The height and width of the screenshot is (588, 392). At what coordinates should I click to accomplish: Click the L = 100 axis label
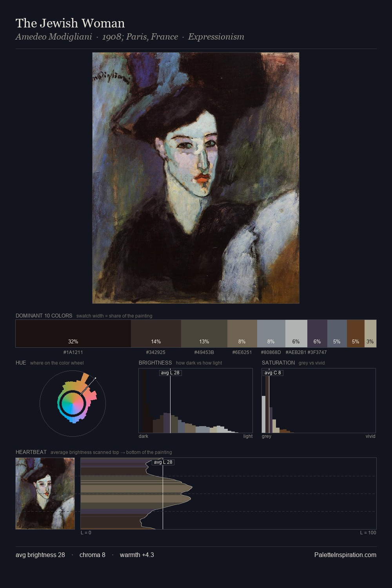coord(368,533)
